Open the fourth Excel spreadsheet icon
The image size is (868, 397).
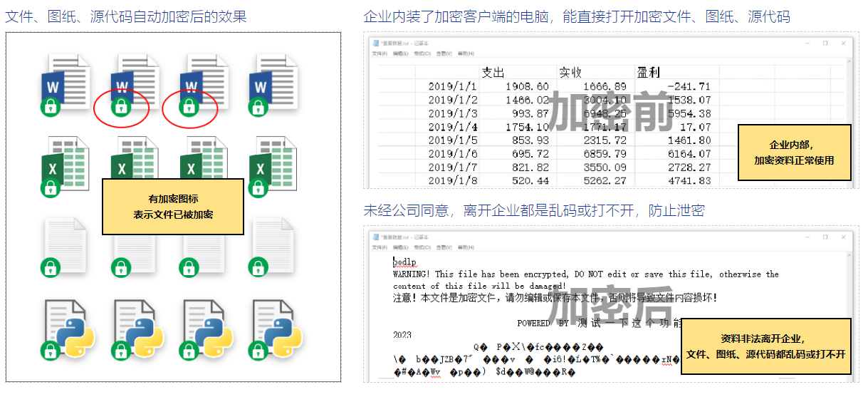[x=273, y=167]
